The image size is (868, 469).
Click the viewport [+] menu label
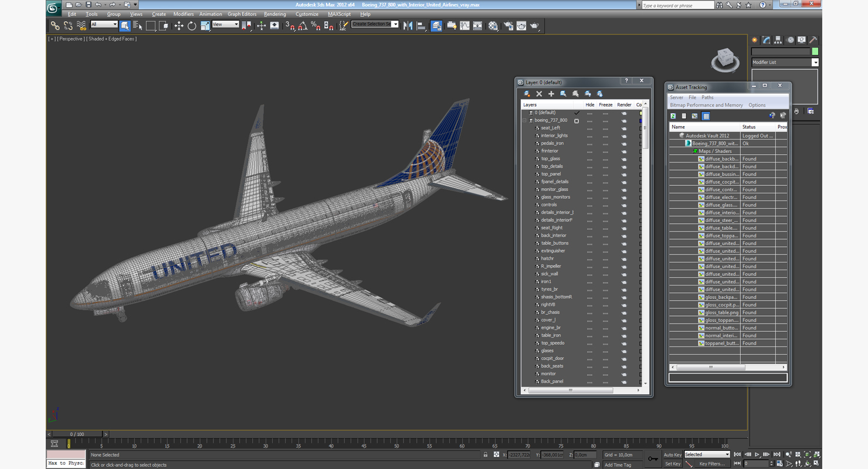(x=52, y=39)
